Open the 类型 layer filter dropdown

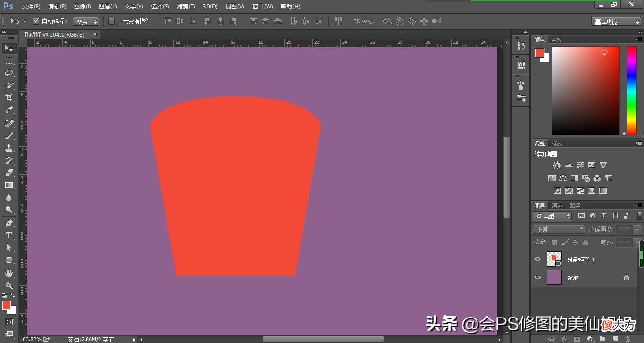coord(552,216)
